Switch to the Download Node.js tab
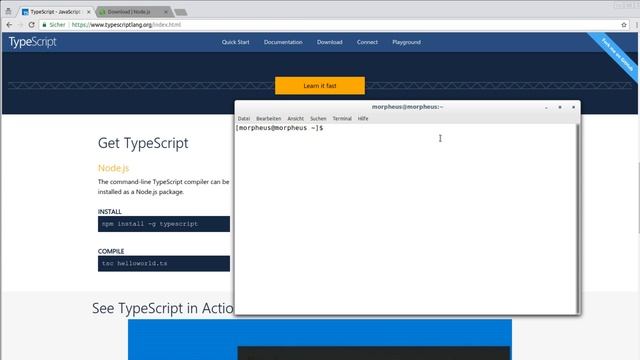Screen dimensions: 640x360 pos(130,12)
